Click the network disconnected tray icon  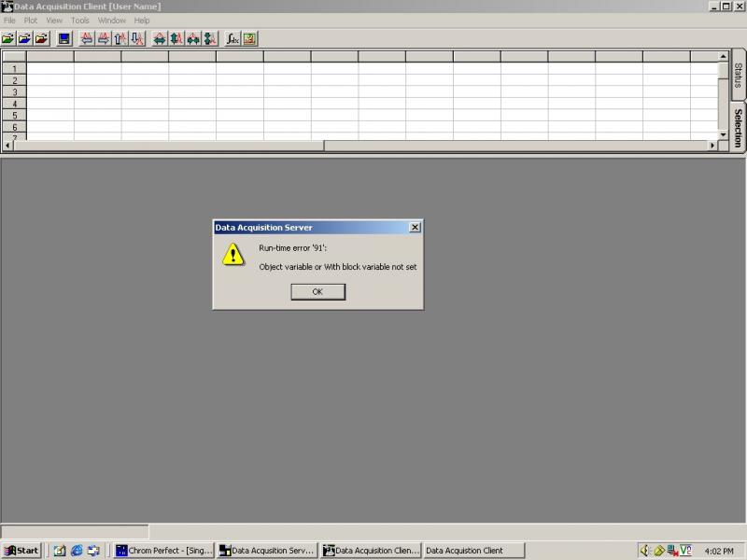(x=672, y=551)
